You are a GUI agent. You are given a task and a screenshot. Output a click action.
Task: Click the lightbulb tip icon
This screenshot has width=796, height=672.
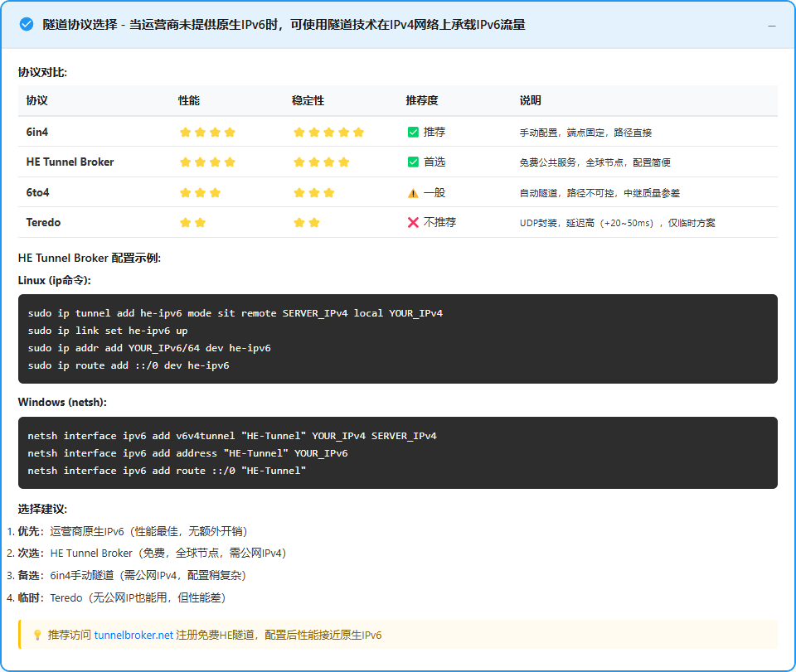point(37,635)
